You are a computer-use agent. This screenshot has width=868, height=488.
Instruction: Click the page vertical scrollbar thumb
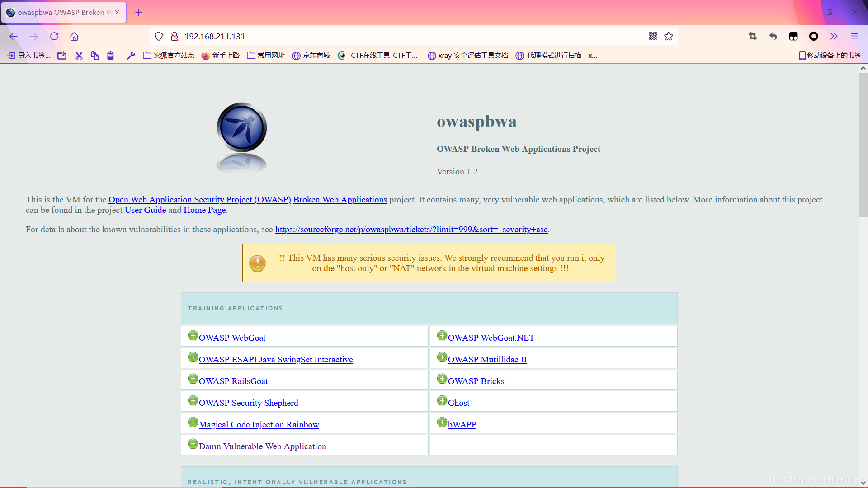(863, 145)
